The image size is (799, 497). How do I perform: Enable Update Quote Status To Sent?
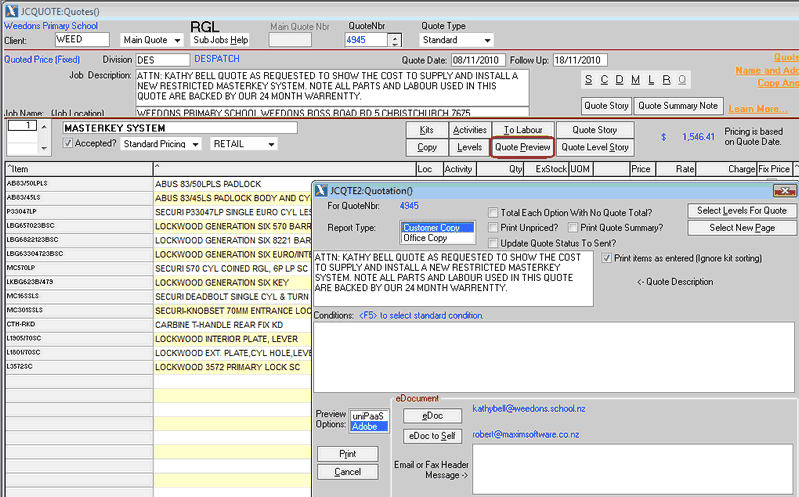point(493,243)
